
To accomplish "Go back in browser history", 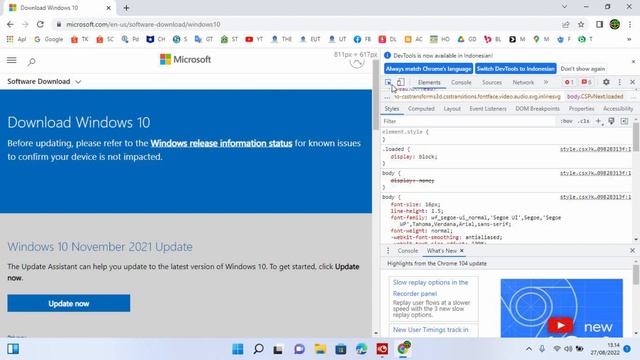I will 10,24.
